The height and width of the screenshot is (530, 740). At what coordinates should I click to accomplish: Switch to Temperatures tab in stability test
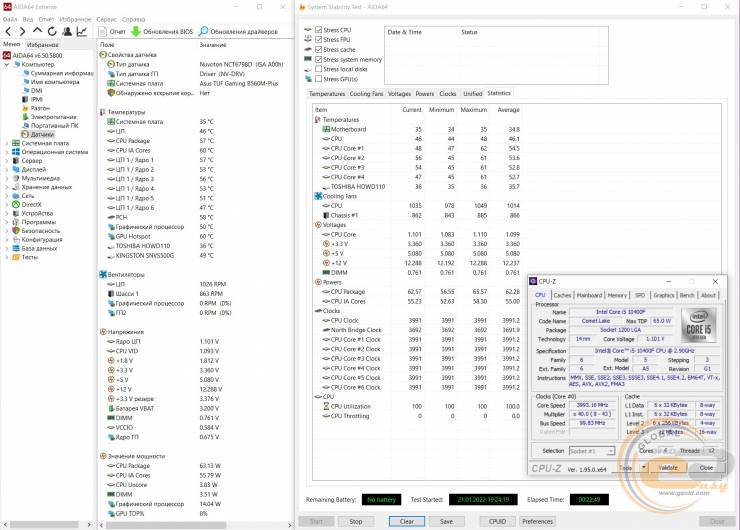(x=327, y=94)
